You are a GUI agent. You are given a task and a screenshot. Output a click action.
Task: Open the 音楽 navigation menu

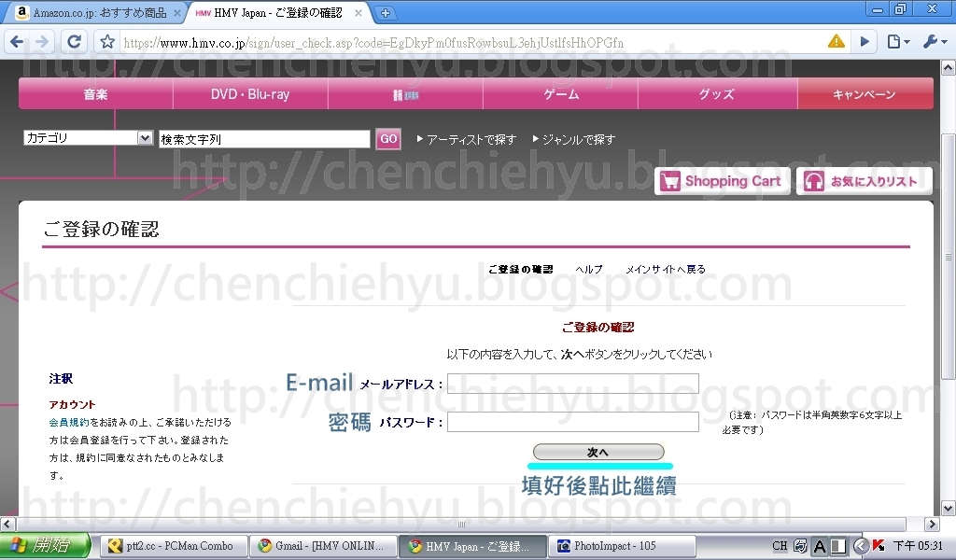click(x=96, y=94)
